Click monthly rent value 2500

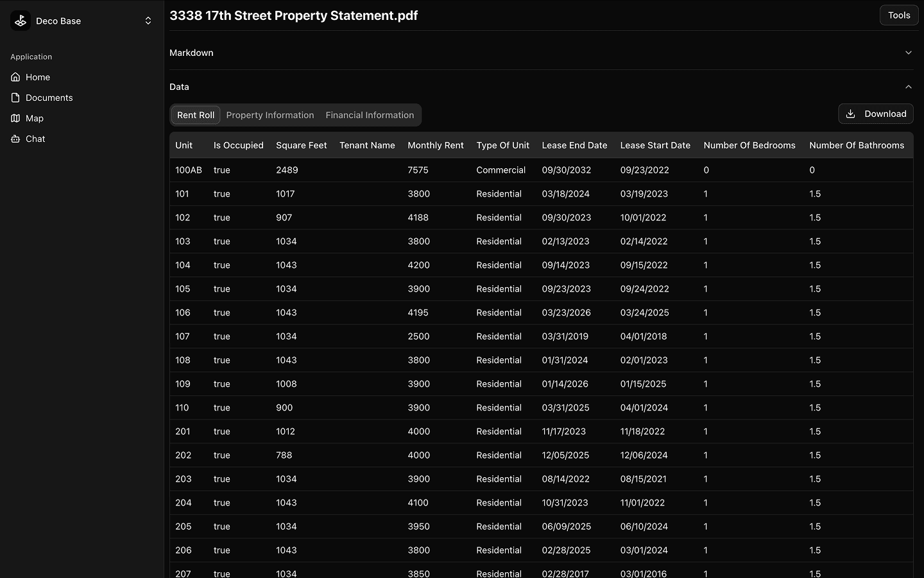tap(418, 337)
